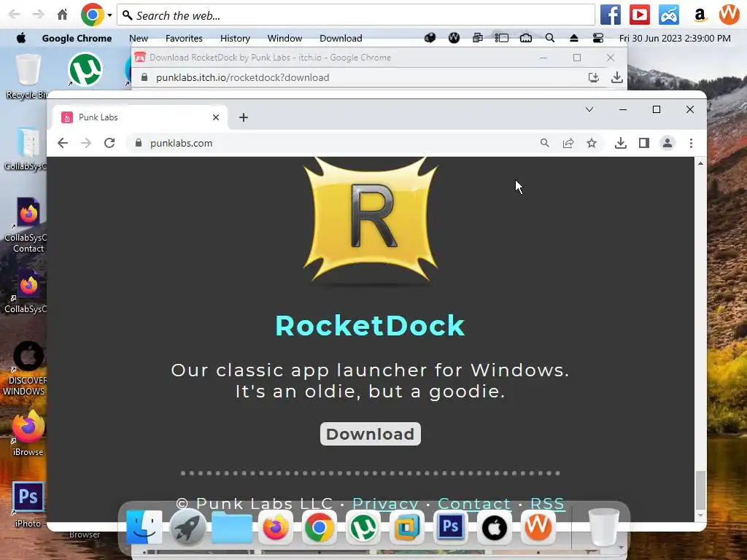Launch Firefox from the dock
The width and height of the screenshot is (747, 560).
[x=275, y=527]
